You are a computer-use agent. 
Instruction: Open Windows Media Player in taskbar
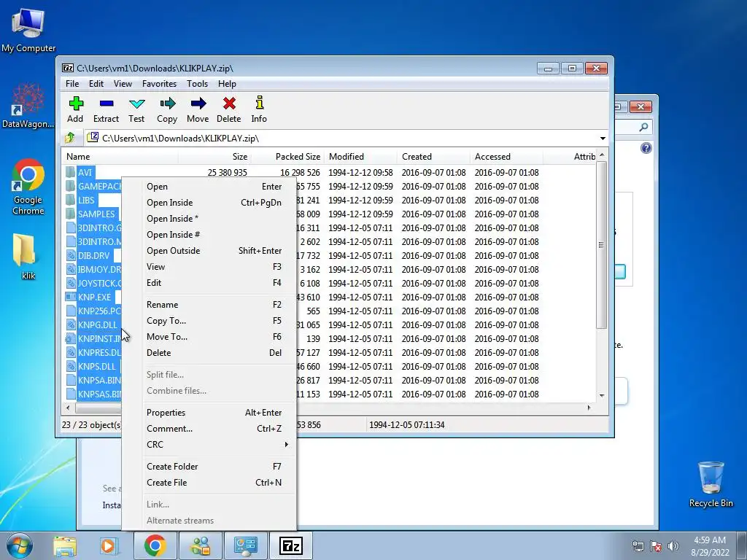pyautogui.click(x=108, y=545)
